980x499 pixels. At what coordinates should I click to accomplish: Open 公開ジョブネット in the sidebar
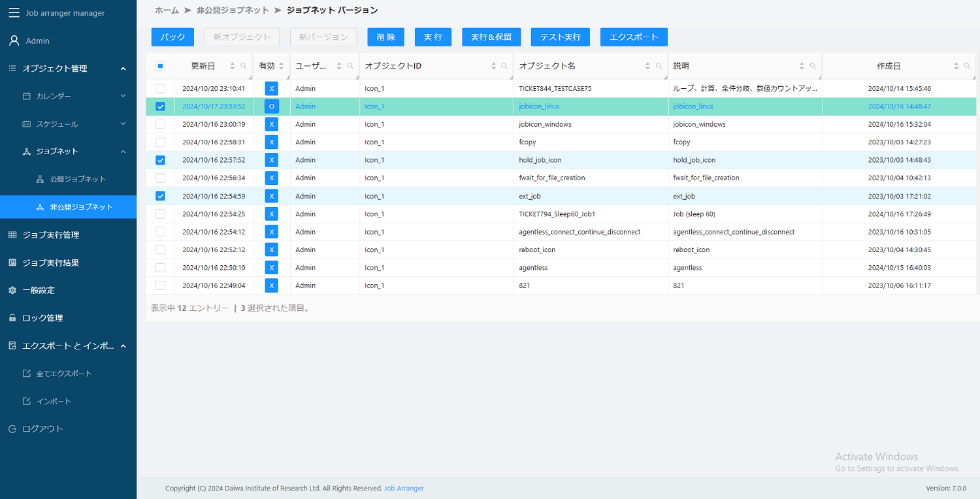[x=78, y=179]
